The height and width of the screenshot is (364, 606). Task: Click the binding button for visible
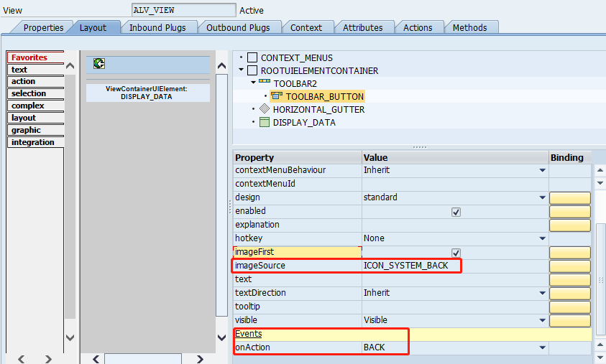pyautogui.click(x=570, y=320)
